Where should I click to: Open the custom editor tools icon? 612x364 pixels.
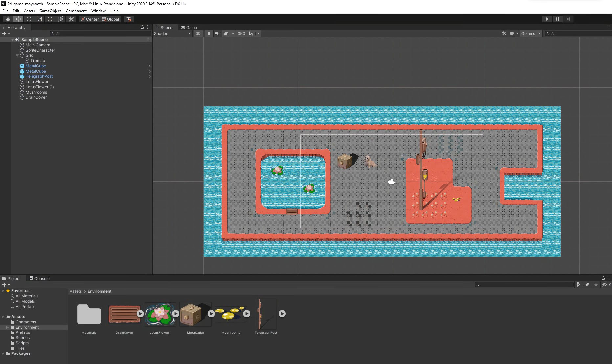pyautogui.click(x=71, y=19)
